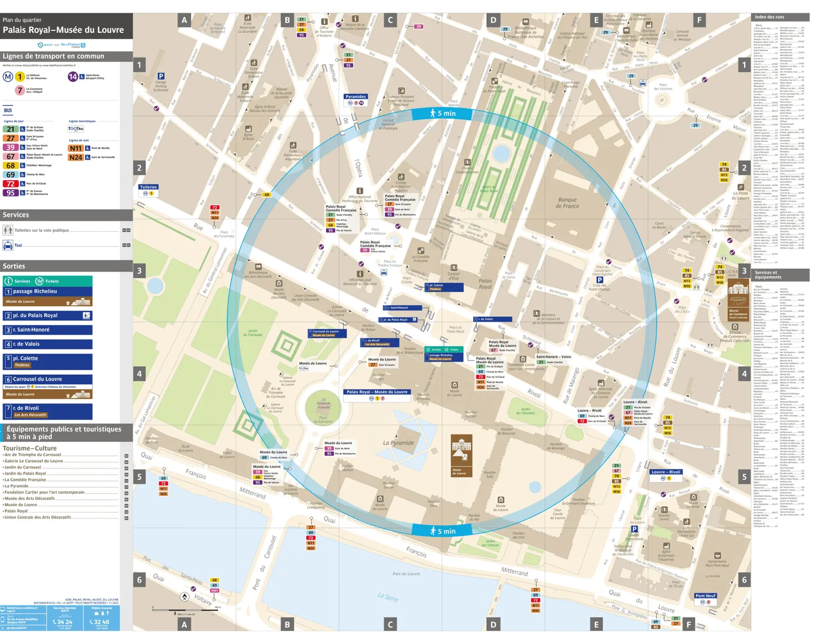Click the N11 night bus badge in legend
Image resolution: width=813 pixels, height=644 pixels.
click(76, 148)
